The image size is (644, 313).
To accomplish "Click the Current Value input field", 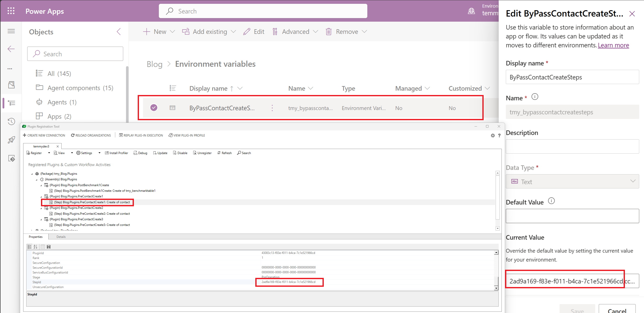I will coord(572,281).
